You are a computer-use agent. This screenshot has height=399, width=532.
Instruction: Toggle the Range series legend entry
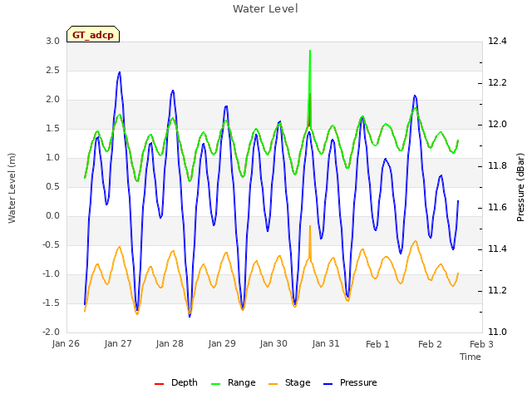[x=233, y=382]
